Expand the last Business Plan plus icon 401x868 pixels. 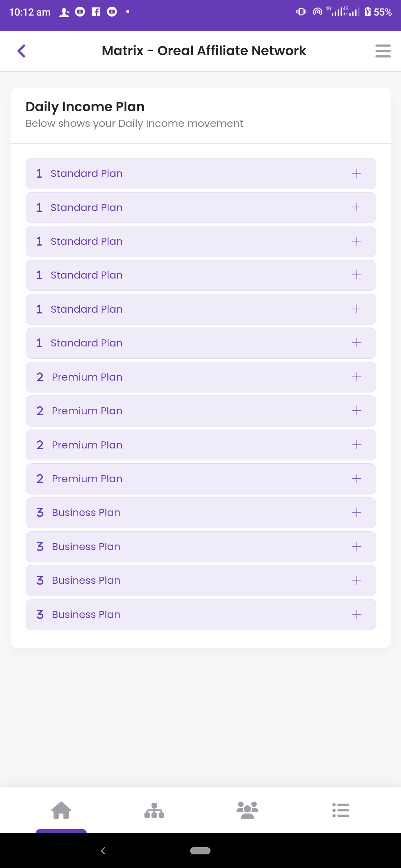click(x=356, y=614)
